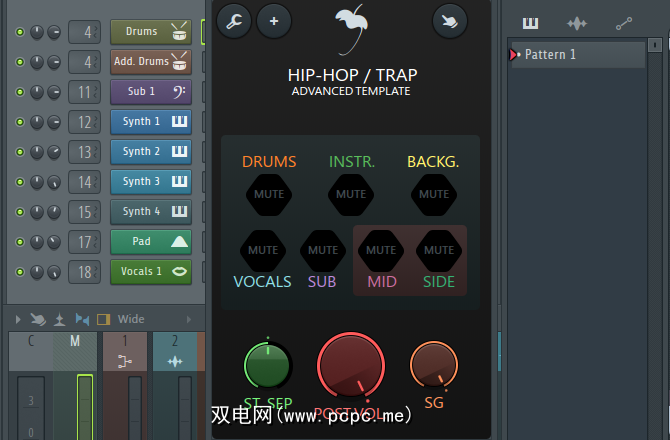This screenshot has height=440, width=670.
Task: Click the drum icon on Drums channel
Action: 179,31
